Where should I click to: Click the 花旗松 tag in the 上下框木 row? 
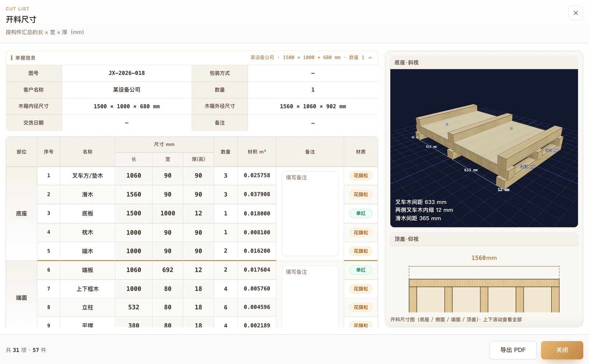click(361, 289)
